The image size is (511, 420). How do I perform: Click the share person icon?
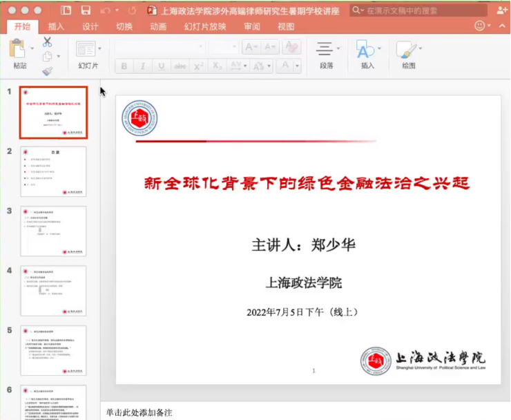tap(501, 10)
